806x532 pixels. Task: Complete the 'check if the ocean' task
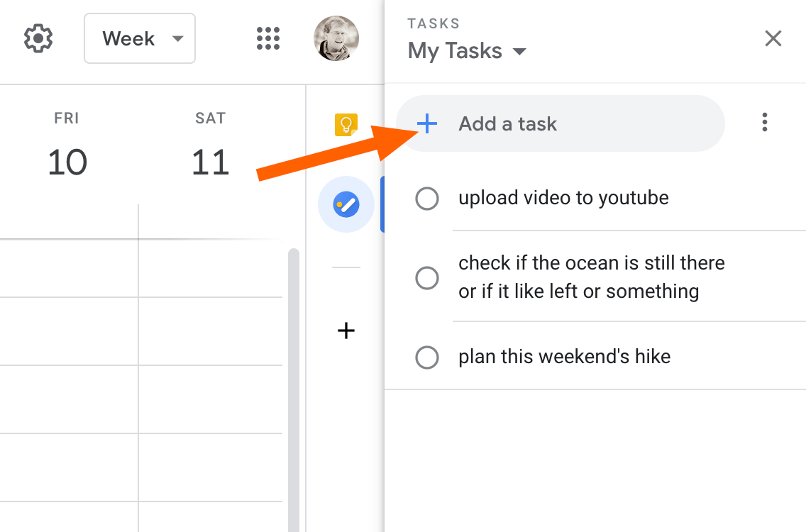click(426, 277)
